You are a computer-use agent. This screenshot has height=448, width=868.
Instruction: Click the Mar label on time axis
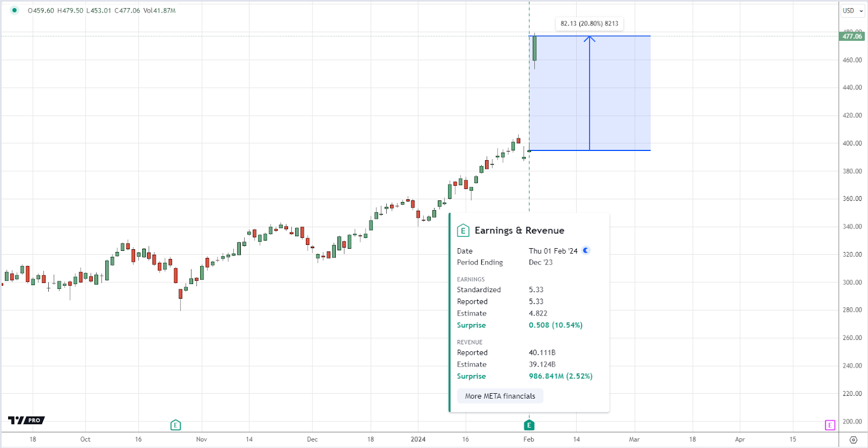tap(634, 439)
